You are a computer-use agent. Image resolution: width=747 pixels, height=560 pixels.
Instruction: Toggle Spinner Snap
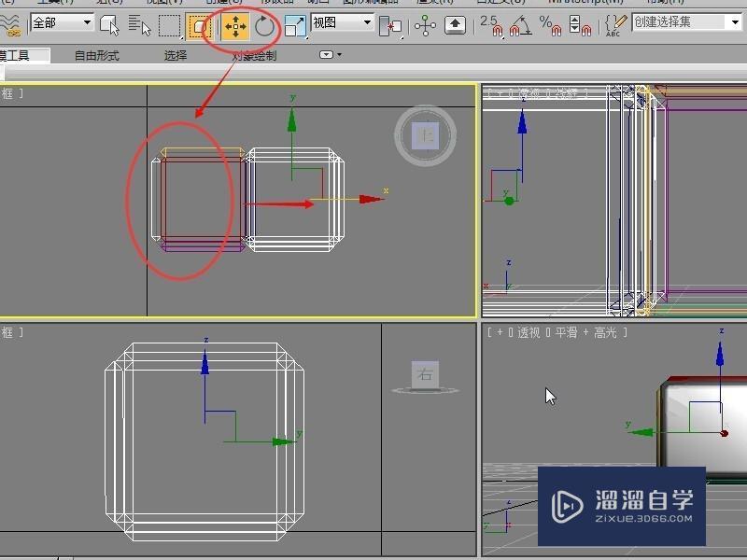580,25
